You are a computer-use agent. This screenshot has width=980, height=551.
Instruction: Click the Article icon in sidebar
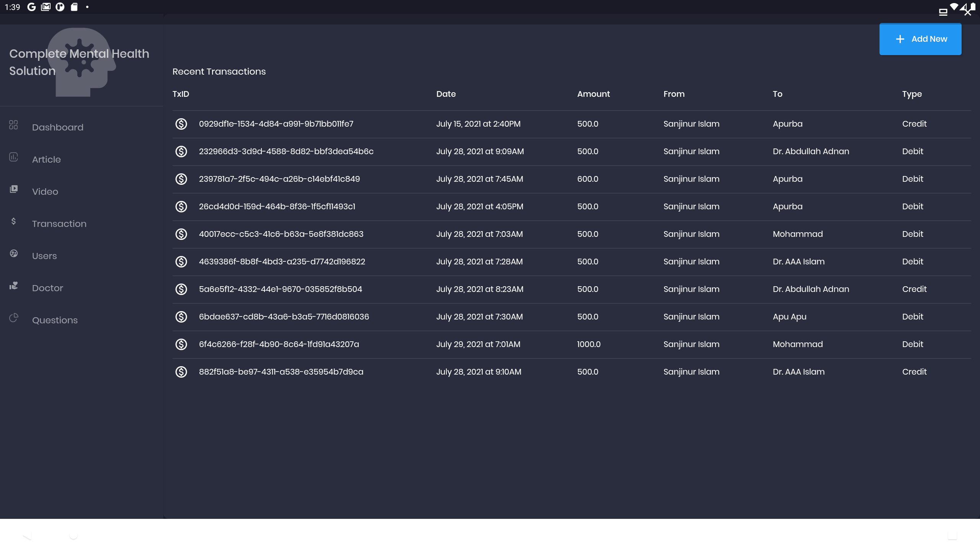point(13,157)
